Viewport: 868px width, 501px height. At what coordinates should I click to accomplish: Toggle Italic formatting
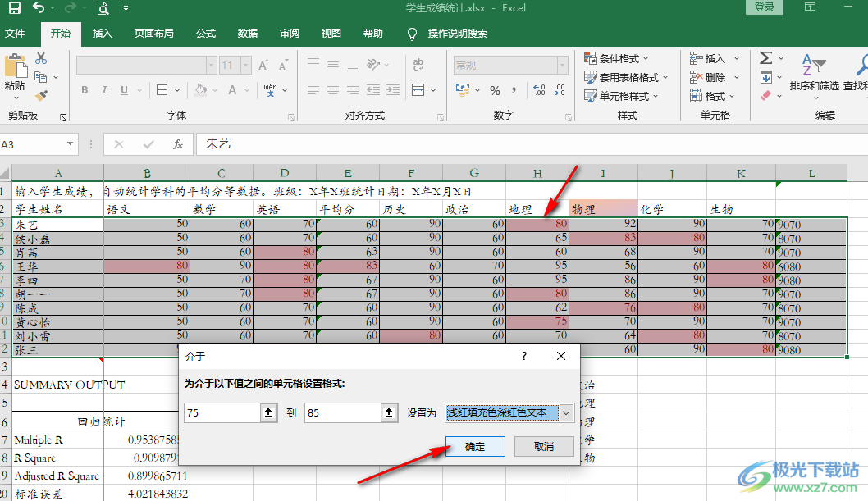pos(104,90)
